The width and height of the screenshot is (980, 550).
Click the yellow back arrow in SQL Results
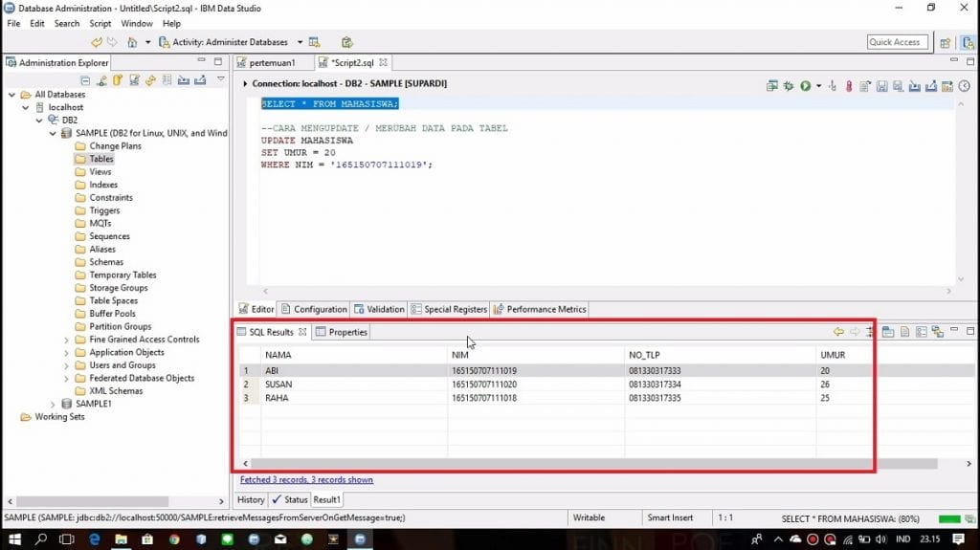(838, 332)
